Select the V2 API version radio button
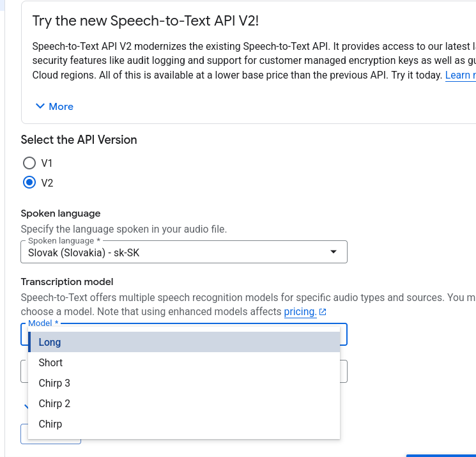This screenshot has width=476, height=457. pos(29,183)
